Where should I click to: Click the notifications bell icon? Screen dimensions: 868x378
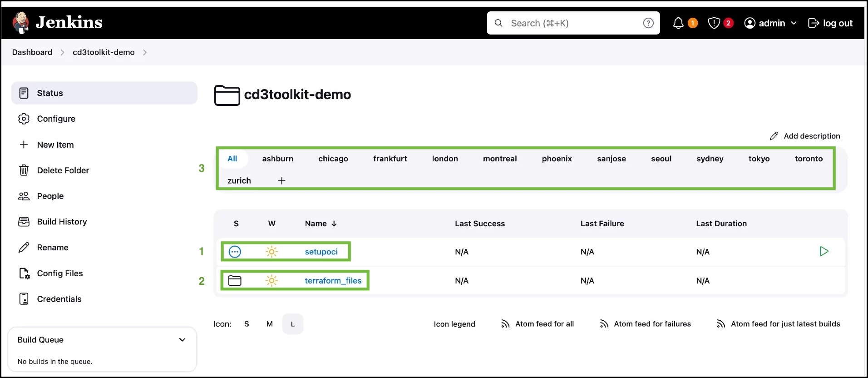coord(678,23)
